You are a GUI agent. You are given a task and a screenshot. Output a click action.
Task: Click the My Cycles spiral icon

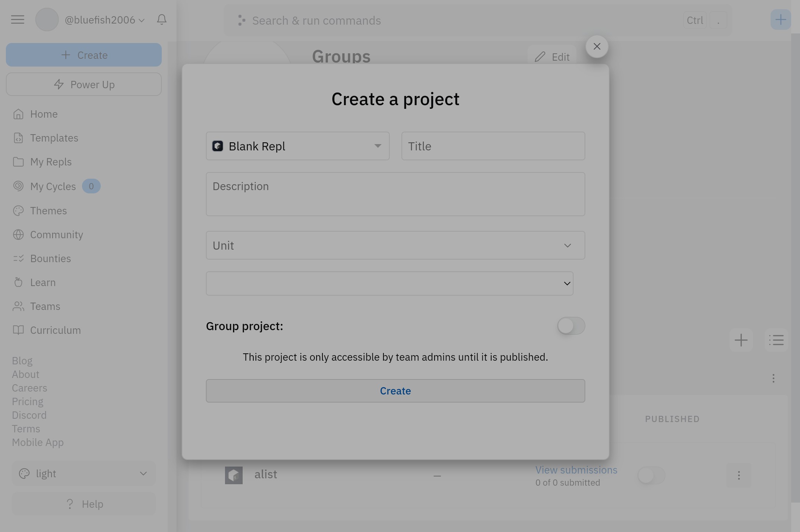(18, 186)
